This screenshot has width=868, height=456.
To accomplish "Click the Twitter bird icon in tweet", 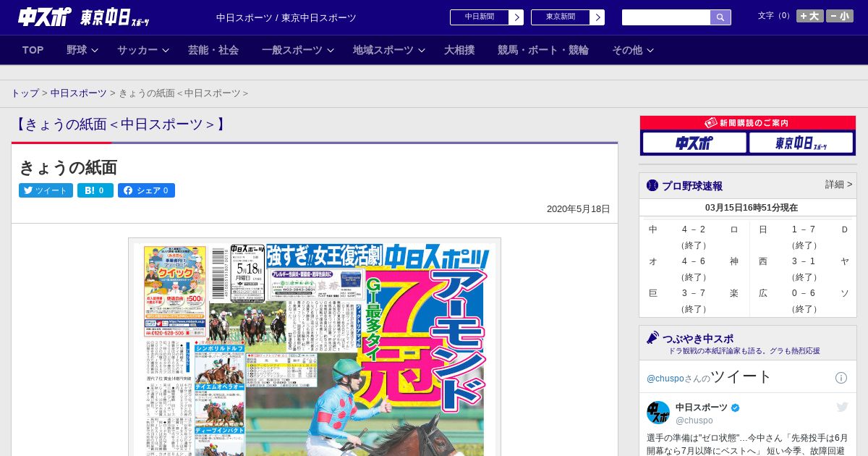I will 842,408.
